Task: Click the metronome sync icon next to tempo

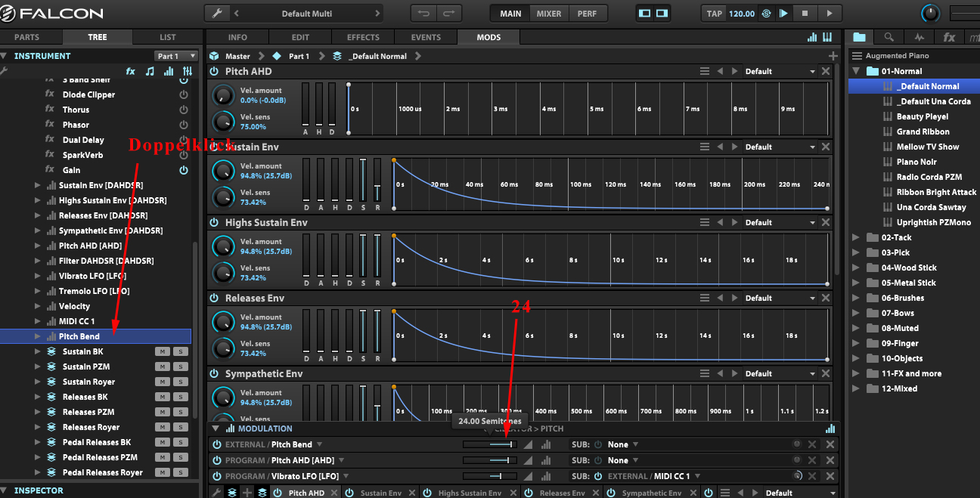Action: tap(766, 14)
